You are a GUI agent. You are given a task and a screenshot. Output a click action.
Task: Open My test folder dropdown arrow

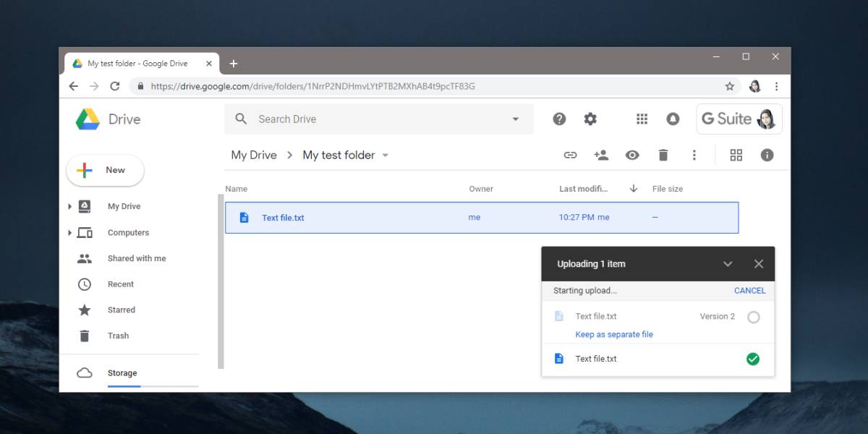(x=385, y=156)
